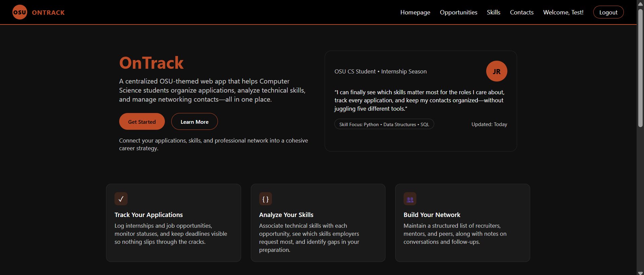
Task: Click the curly braces icon on Analyze Your Skills
Action: coord(266,199)
